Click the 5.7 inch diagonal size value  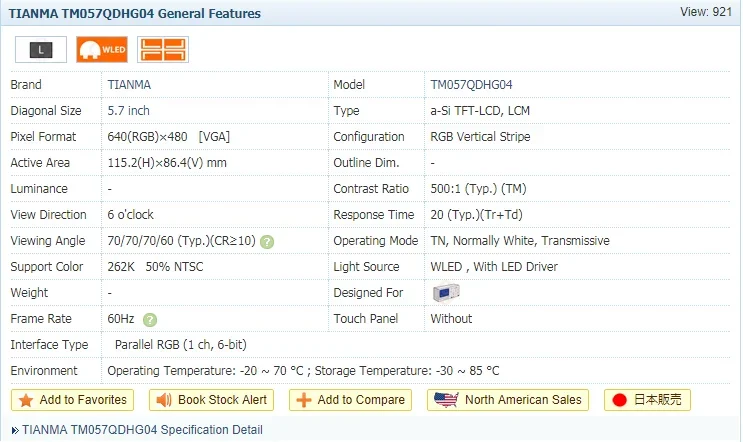pyautogui.click(x=128, y=111)
